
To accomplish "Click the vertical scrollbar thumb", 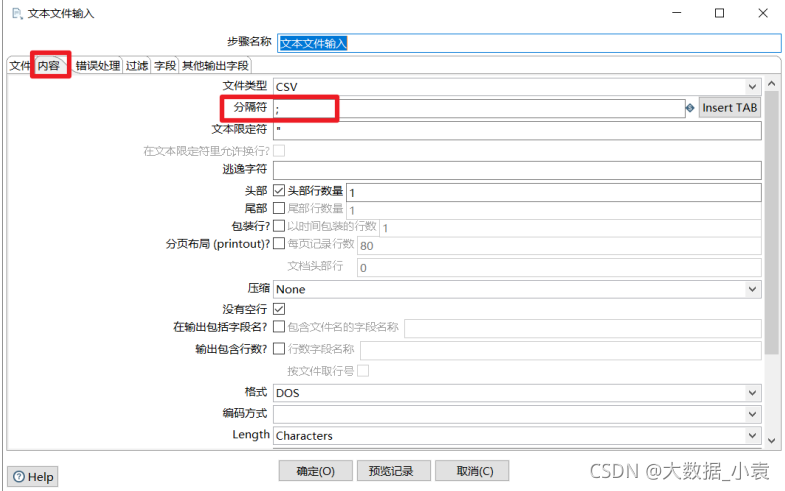I will (771, 224).
